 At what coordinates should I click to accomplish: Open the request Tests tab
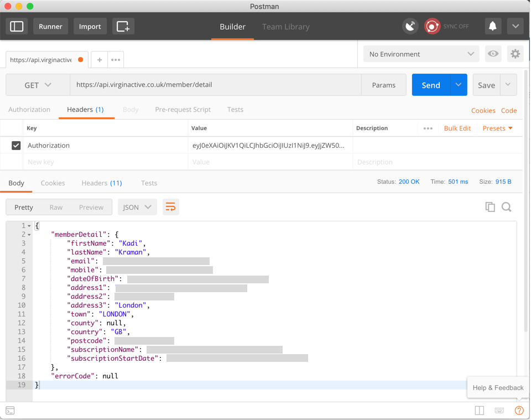[x=235, y=110]
